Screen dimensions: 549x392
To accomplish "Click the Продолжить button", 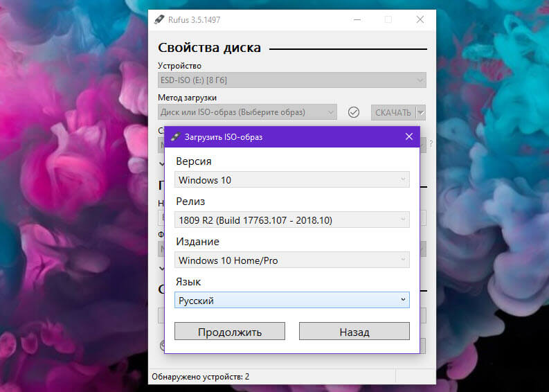I will click(230, 331).
